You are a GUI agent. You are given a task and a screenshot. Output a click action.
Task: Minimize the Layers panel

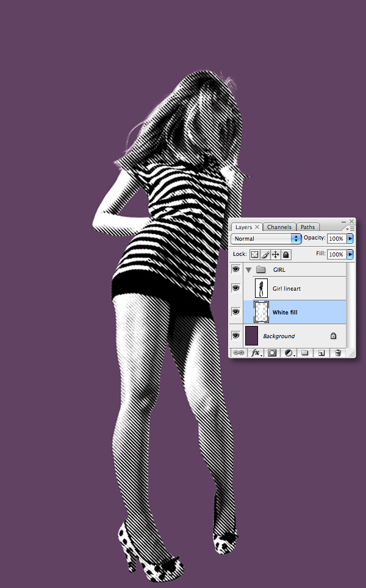[344, 222]
